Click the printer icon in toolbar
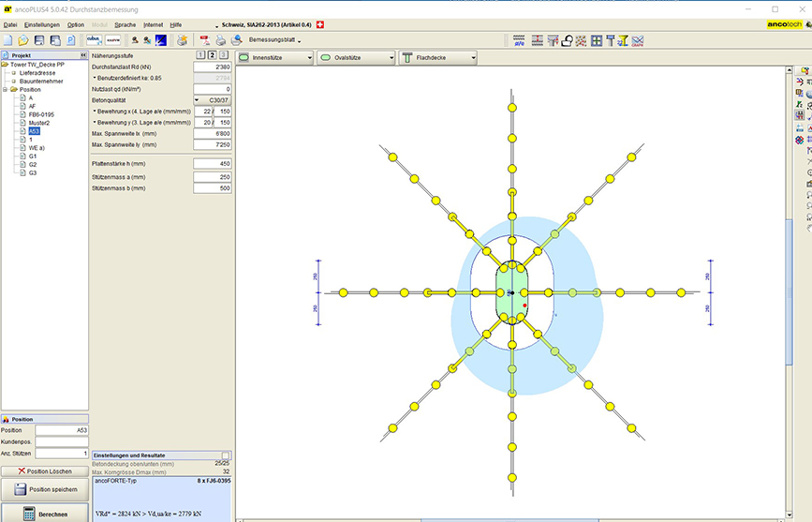This screenshot has height=522, width=812. pos(220,40)
